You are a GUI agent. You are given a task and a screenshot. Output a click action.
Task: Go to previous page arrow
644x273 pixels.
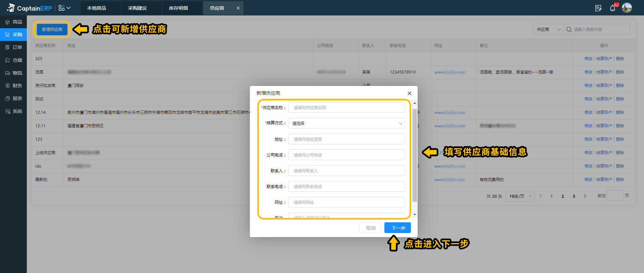(540, 196)
